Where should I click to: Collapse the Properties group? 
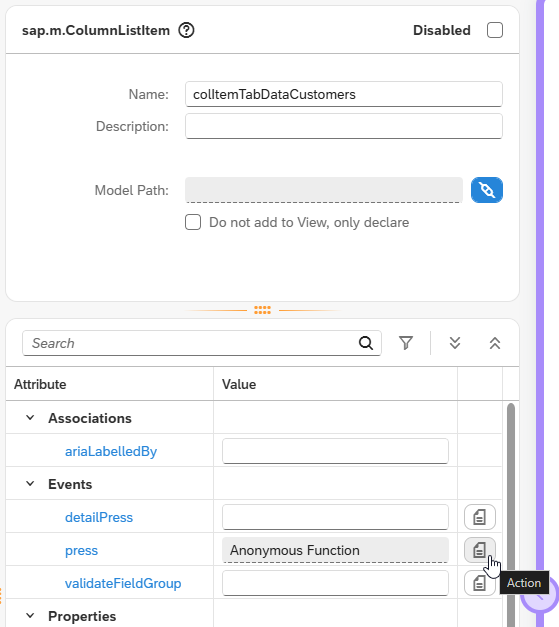coord(30,616)
